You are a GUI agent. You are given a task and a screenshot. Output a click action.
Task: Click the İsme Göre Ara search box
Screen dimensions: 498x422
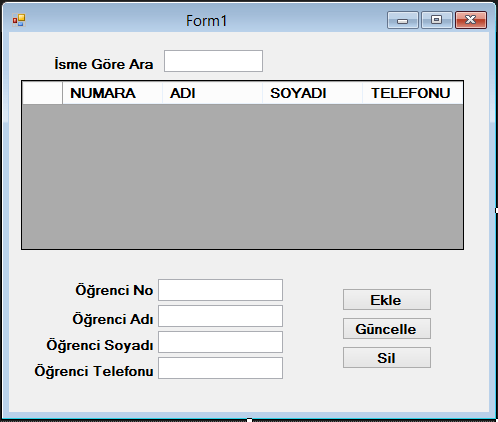coord(213,61)
